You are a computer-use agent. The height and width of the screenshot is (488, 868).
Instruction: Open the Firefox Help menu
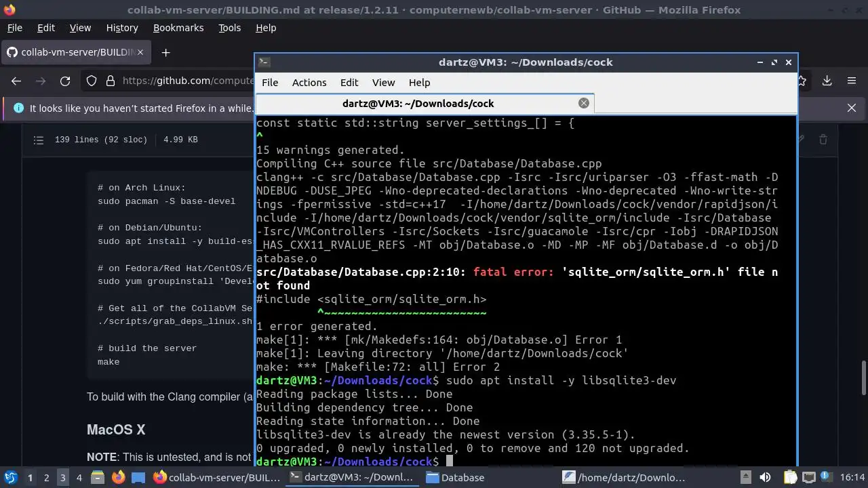pos(266,28)
